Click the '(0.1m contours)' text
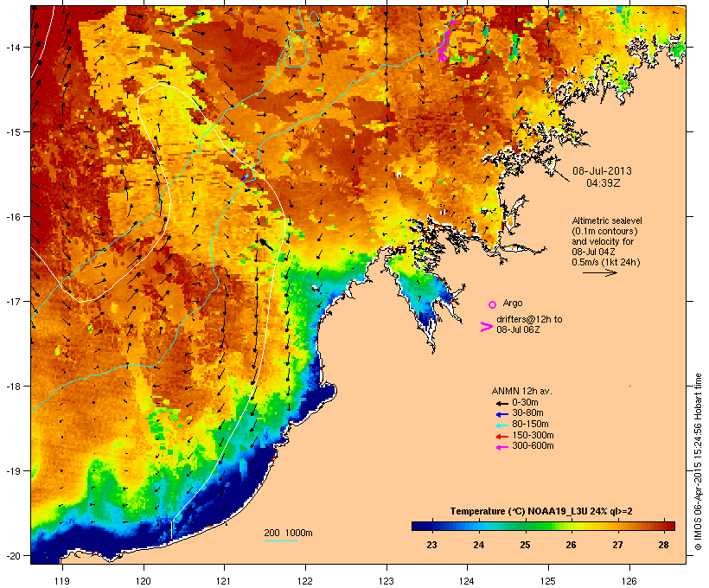This screenshot has width=709, height=588. pos(604,231)
